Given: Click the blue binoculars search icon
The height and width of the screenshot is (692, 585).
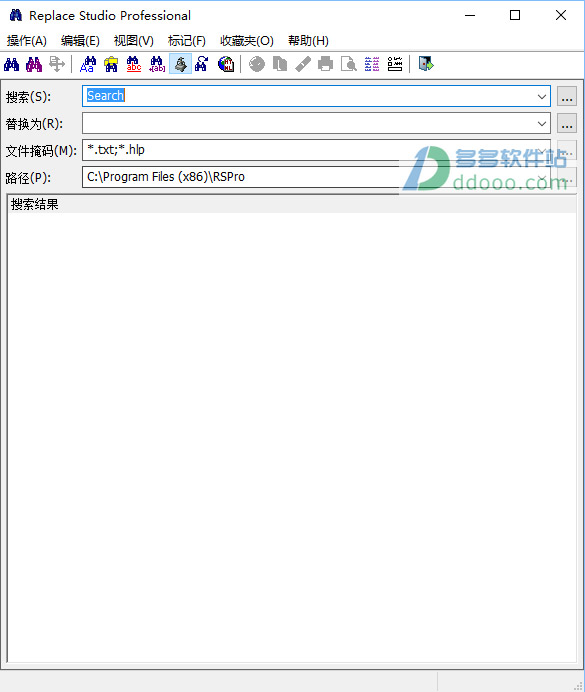Looking at the screenshot, I should tap(11, 64).
